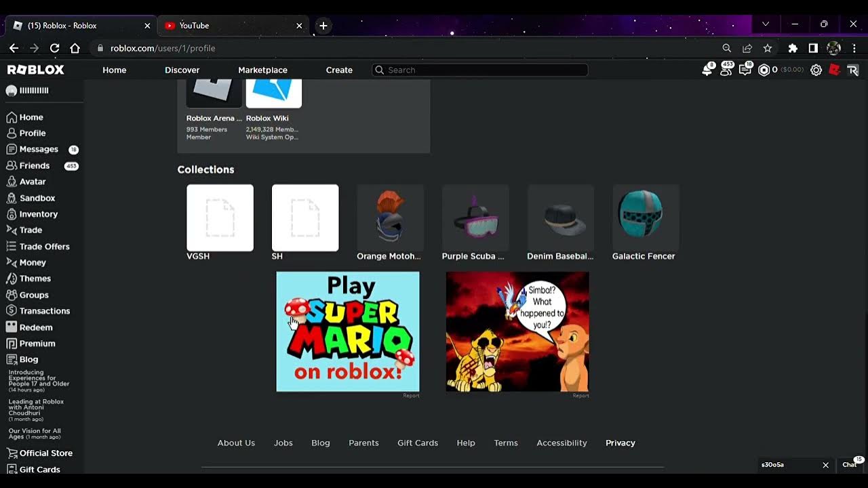The width and height of the screenshot is (868, 488).
Task: Open the Roblox Wiki group thumbnail
Action: tap(274, 94)
